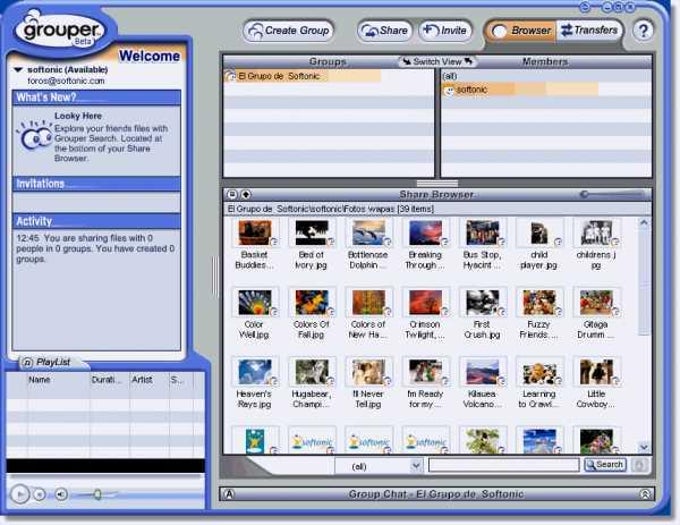Select El Grupo de Softonic group
The width and height of the screenshot is (680, 525).
[302, 76]
